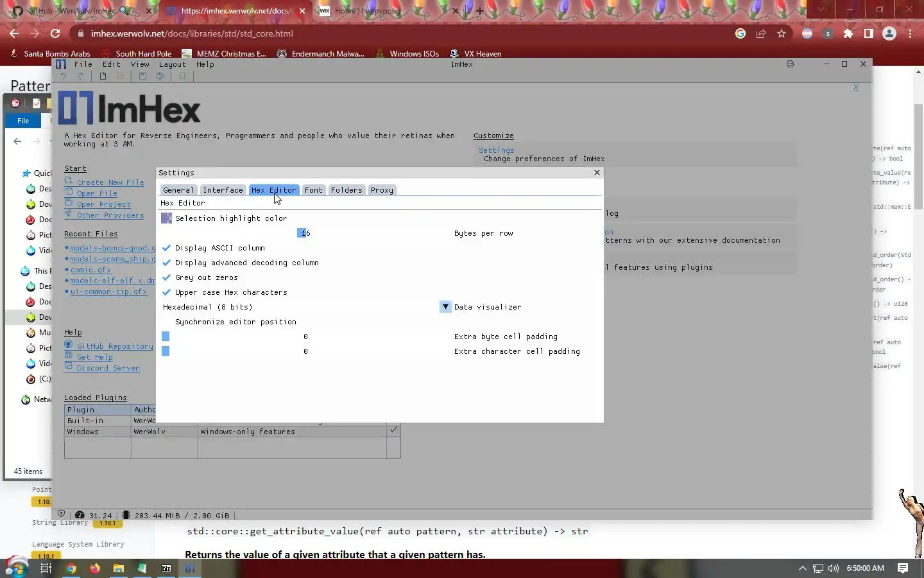Click the Chrome extensions puzzle icon
Image resolution: width=924 pixels, height=578 pixels.
click(848, 33)
